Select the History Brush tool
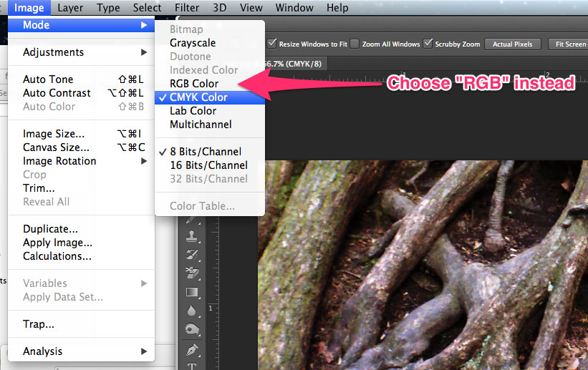Screen dimensions: 588x370 pos(192,255)
